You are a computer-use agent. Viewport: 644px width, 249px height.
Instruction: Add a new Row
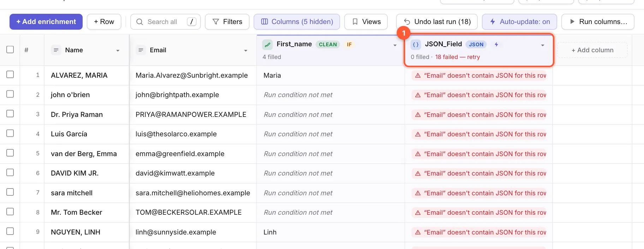pos(104,22)
